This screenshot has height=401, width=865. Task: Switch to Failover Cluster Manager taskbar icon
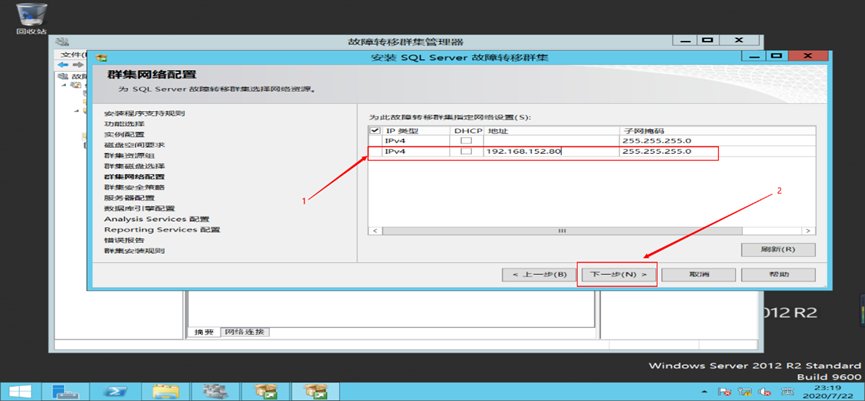pos(215,392)
